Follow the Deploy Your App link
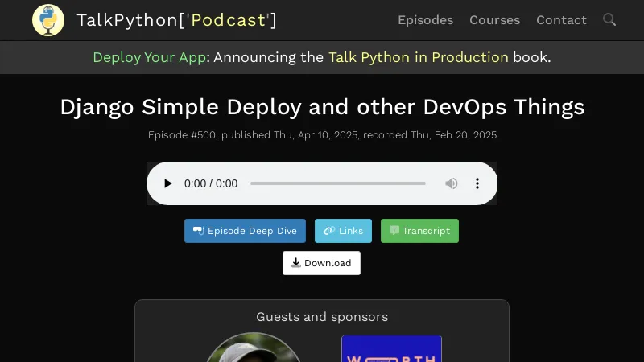The width and height of the screenshot is (644, 362). (149, 57)
